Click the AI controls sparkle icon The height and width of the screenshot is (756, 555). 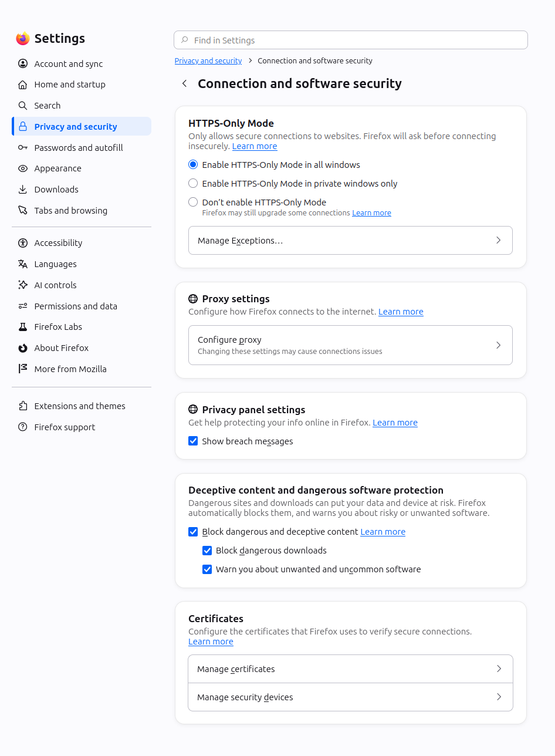tap(23, 285)
